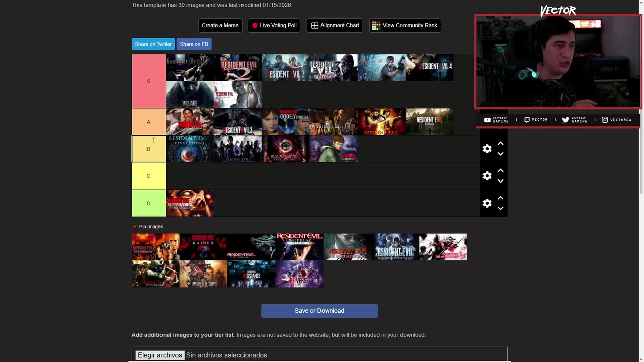Click the B tier label being edited
This screenshot has height=362, width=644.
148,149
